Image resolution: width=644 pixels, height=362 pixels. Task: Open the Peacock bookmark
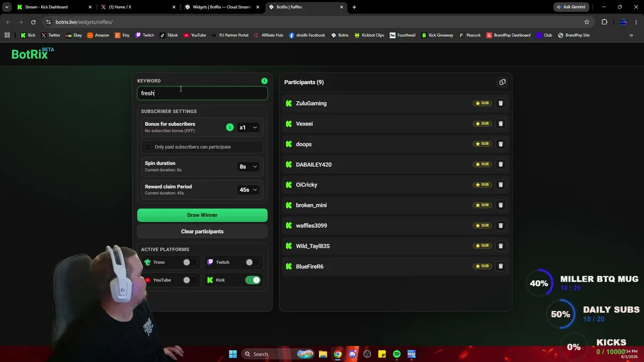tap(469, 35)
